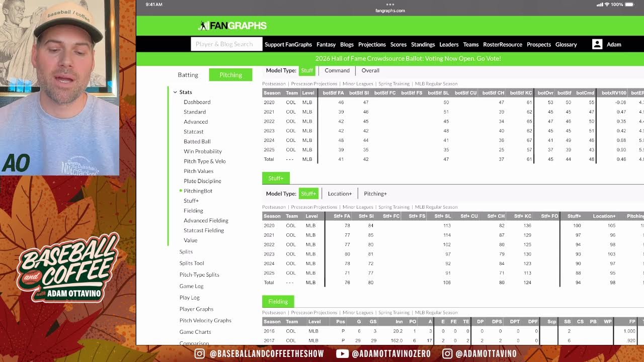Open the Projections menu
Image resolution: width=644 pixels, height=362 pixels.
(372, 44)
